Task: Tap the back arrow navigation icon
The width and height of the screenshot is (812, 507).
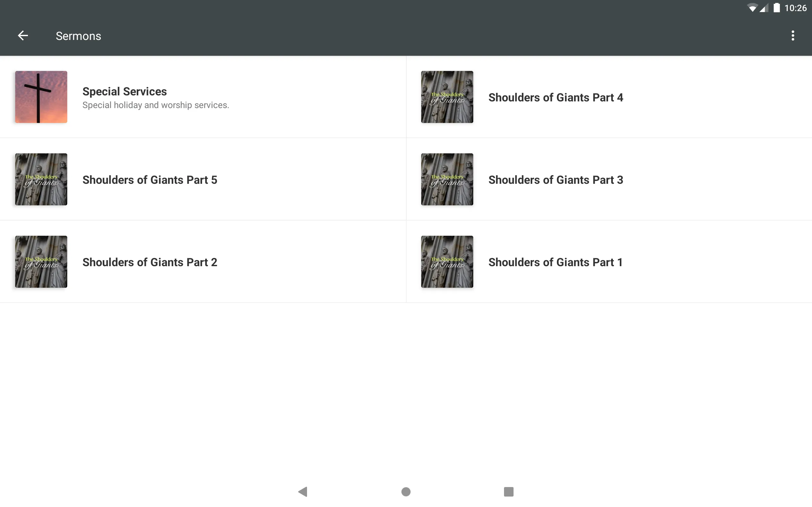Action: (22, 35)
